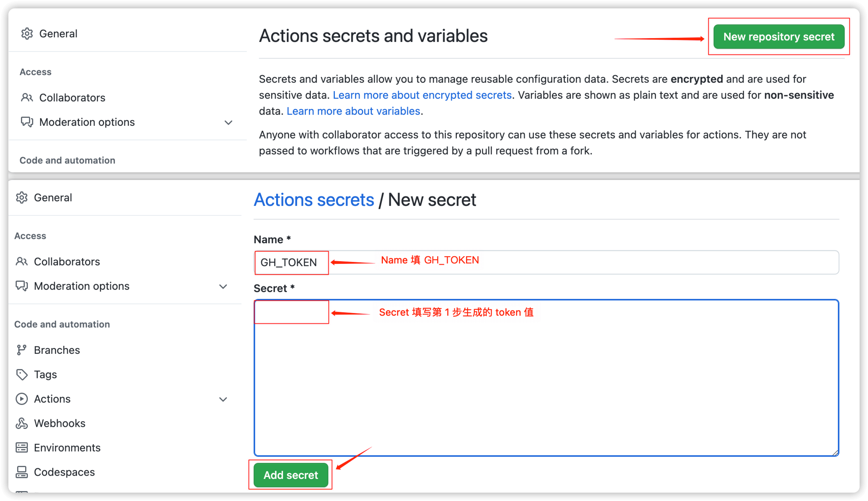Click the Actions play-circle icon
The image size is (868, 501).
(x=22, y=399)
